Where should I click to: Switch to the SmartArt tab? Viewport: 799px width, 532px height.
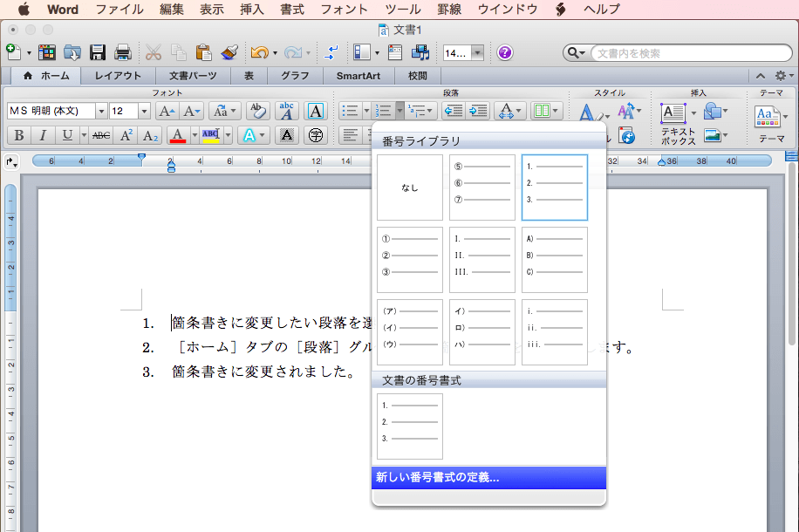pyautogui.click(x=359, y=76)
